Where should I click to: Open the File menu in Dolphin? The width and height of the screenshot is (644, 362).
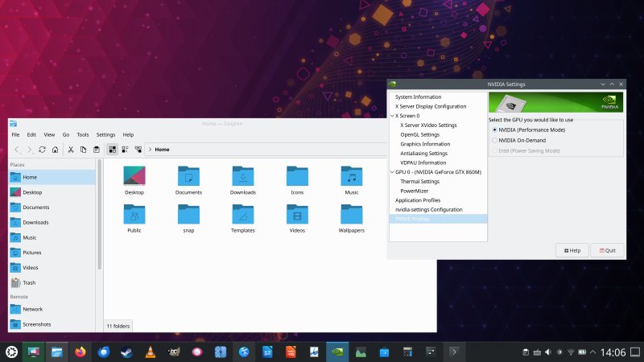click(x=15, y=134)
